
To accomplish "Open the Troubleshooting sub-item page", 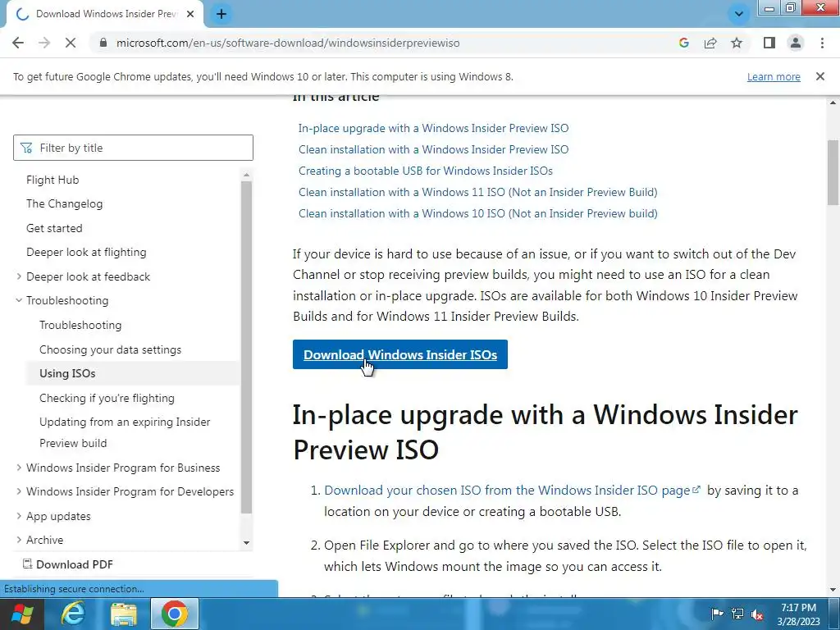I will [80, 325].
